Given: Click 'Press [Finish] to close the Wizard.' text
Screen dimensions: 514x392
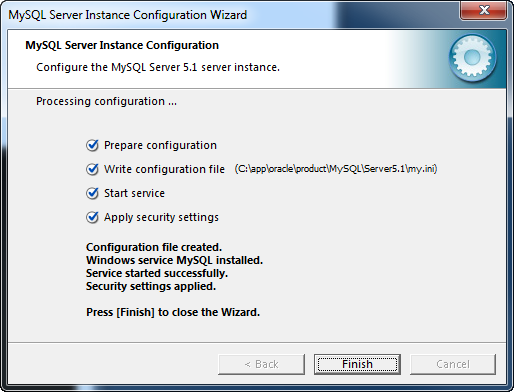Looking at the screenshot, I should pyautogui.click(x=173, y=312).
